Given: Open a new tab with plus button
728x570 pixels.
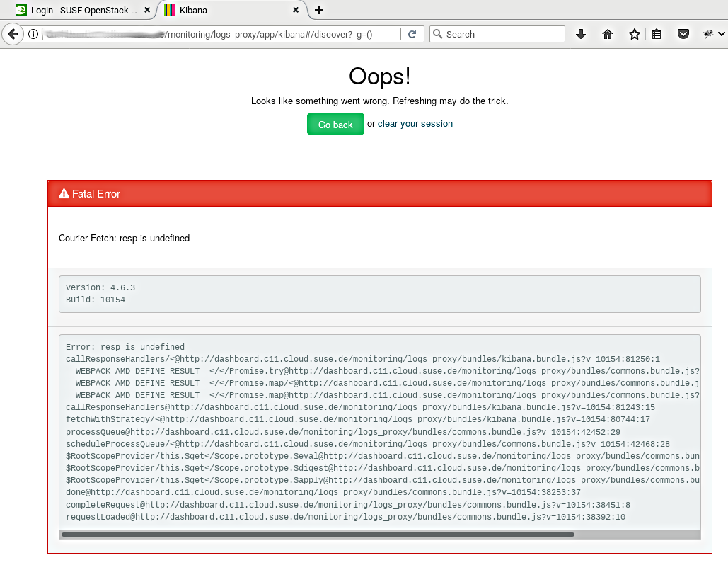Looking at the screenshot, I should [319, 10].
